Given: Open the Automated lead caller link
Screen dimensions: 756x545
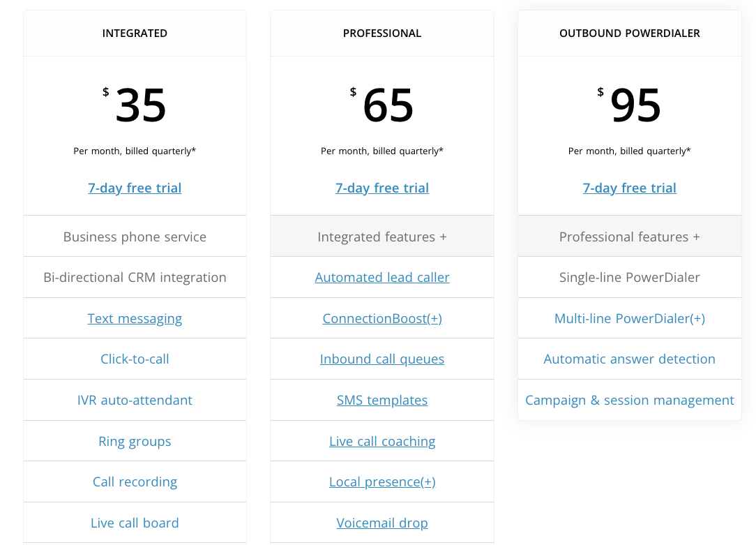Looking at the screenshot, I should click(x=382, y=277).
